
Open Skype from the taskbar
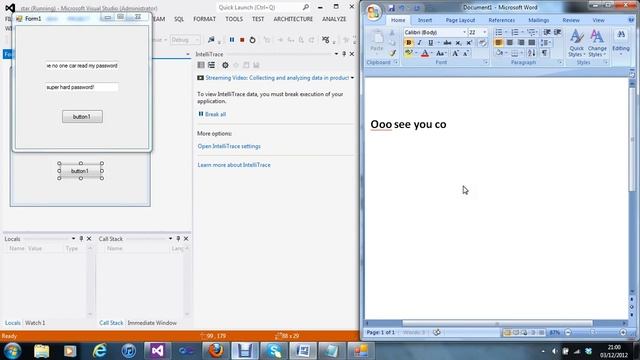pos(274,351)
